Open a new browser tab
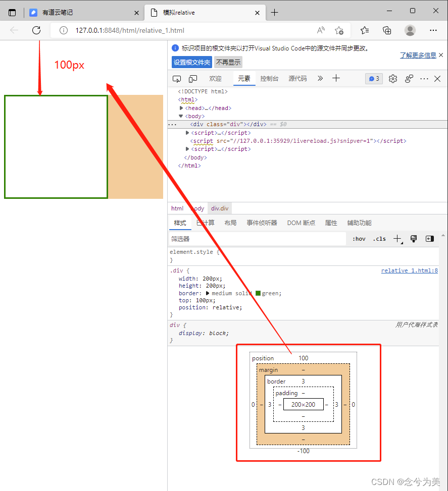 [x=274, y=13]
